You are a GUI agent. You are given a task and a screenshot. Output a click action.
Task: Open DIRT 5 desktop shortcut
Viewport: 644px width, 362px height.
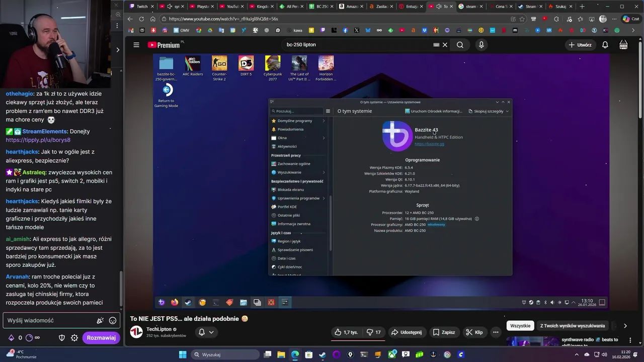[x=246, y=66]
